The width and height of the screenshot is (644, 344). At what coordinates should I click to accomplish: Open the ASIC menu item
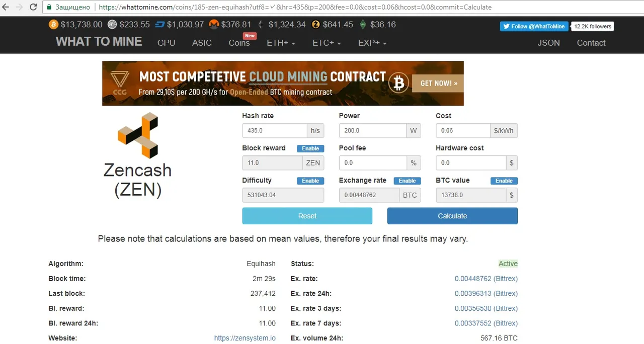pos(202,43)
